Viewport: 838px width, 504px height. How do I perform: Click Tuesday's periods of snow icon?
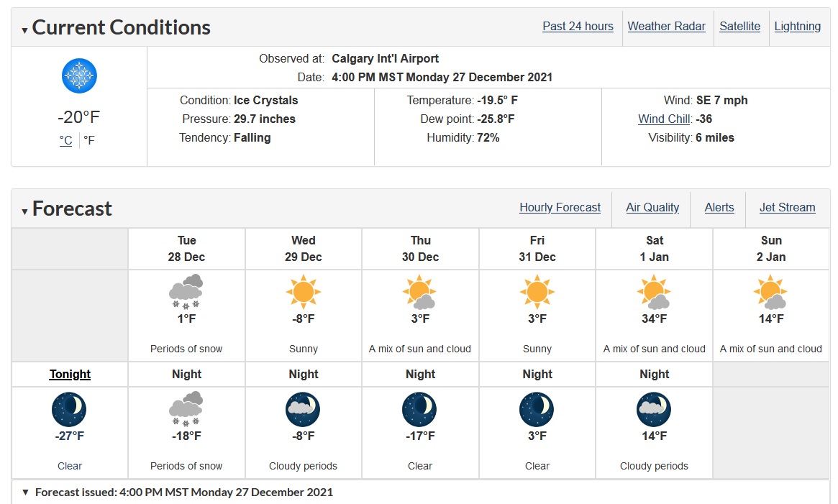click(x=186, y=292)
